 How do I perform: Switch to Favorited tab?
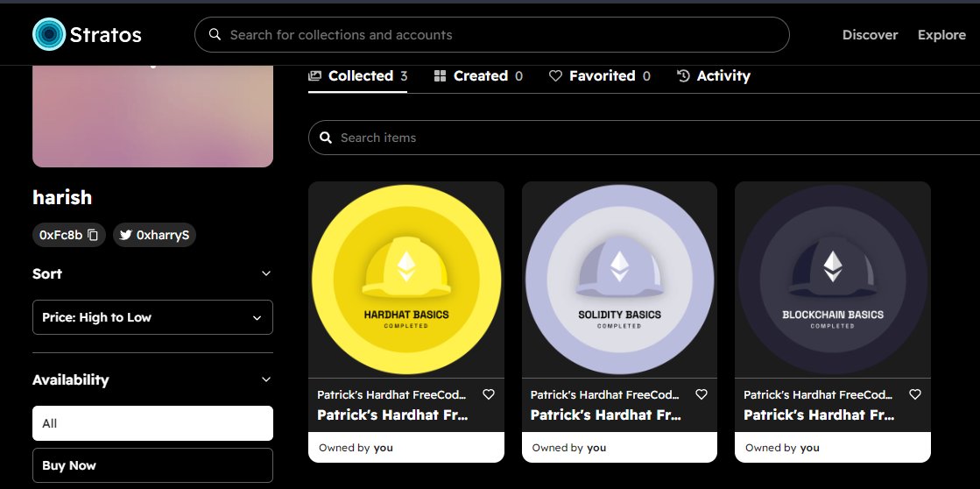pos(599,76)
